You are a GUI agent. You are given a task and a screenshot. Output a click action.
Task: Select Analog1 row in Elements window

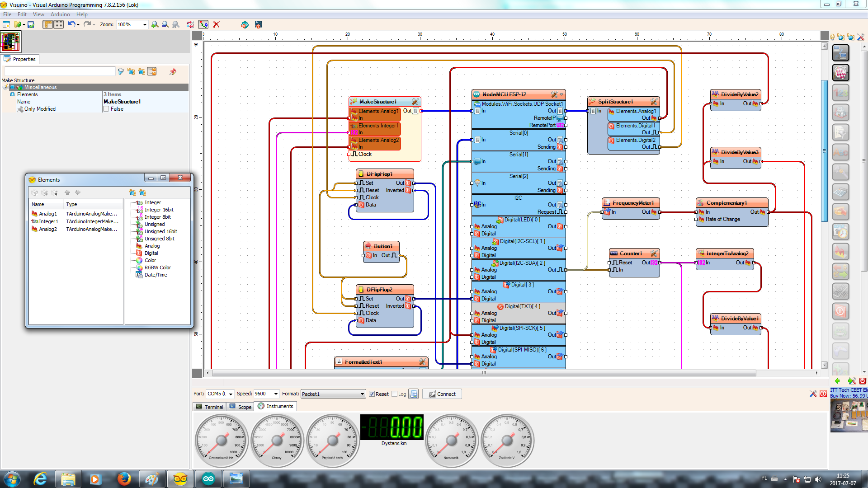(x=75, y=214)
